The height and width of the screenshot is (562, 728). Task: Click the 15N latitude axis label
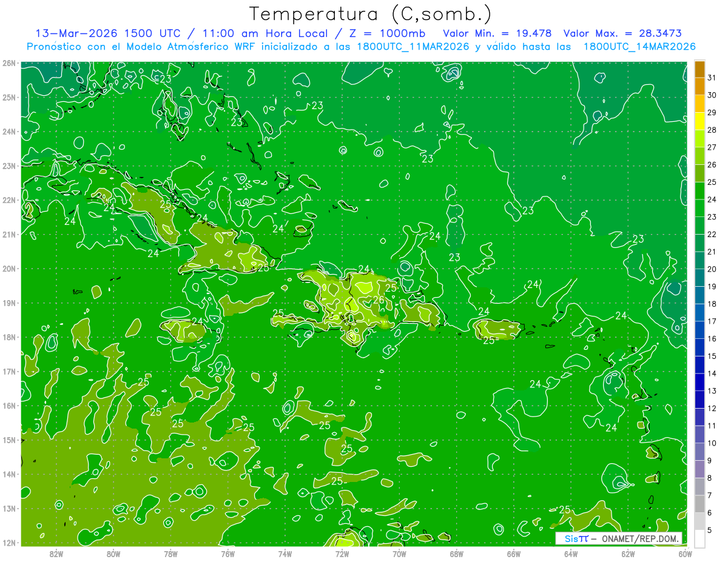click(x=8, y=440)
